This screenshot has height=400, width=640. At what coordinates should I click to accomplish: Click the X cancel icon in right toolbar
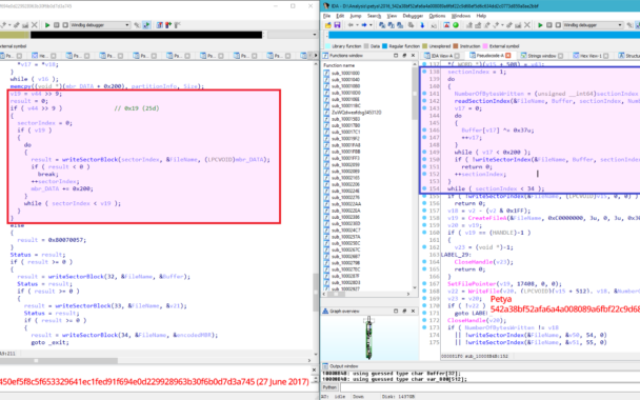click(x=527, y=25)
